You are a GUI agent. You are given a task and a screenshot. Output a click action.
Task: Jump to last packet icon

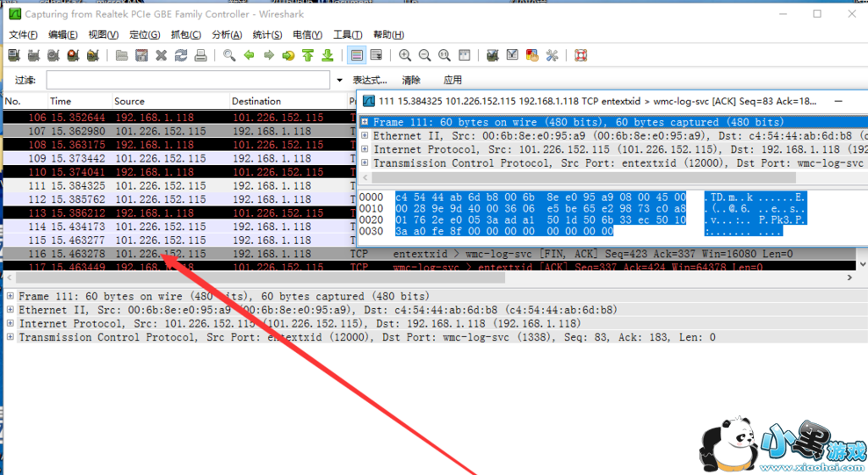click(328, 55)
